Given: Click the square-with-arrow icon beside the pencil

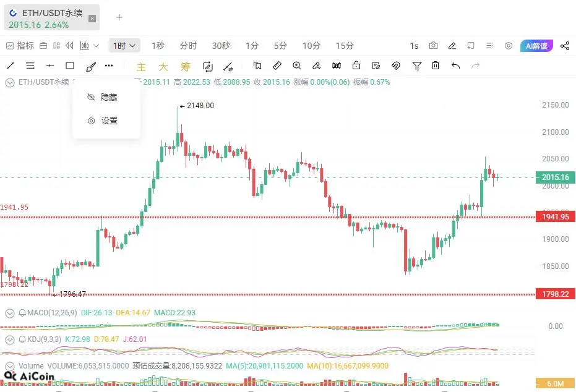Looking at the screenshot, I should click(471, 46).
